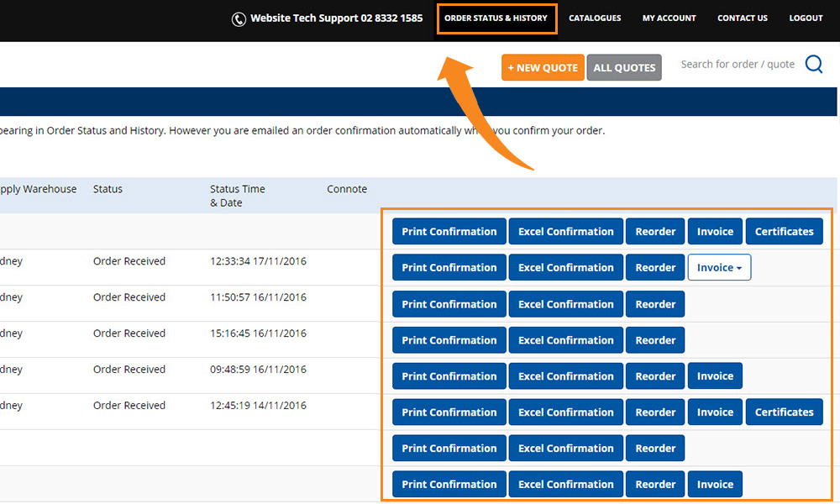Click Reorder for the 12:45:19 14/11/2016 order
840x504 pixels.
655,412
